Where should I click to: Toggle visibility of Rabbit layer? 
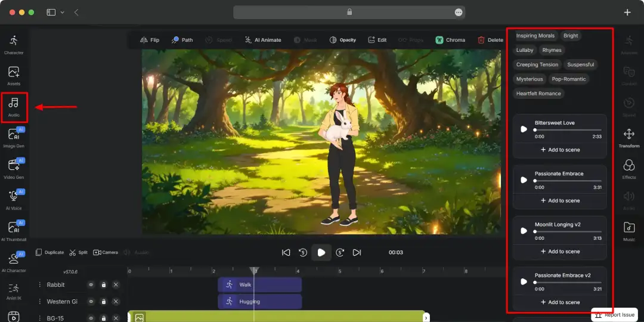click(x=91, y=284)
